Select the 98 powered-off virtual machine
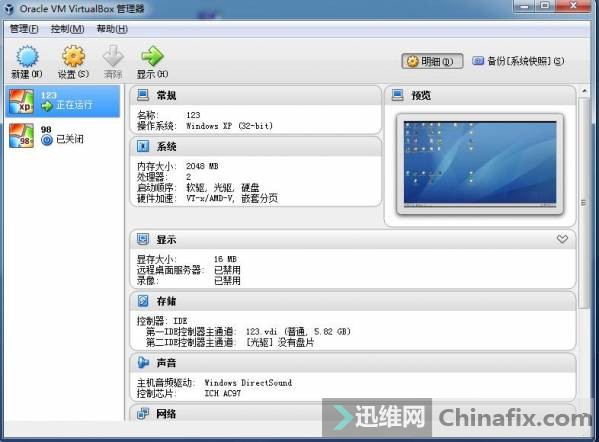The width and height of the screenshot is (599, 442). [x=63, y=135]
